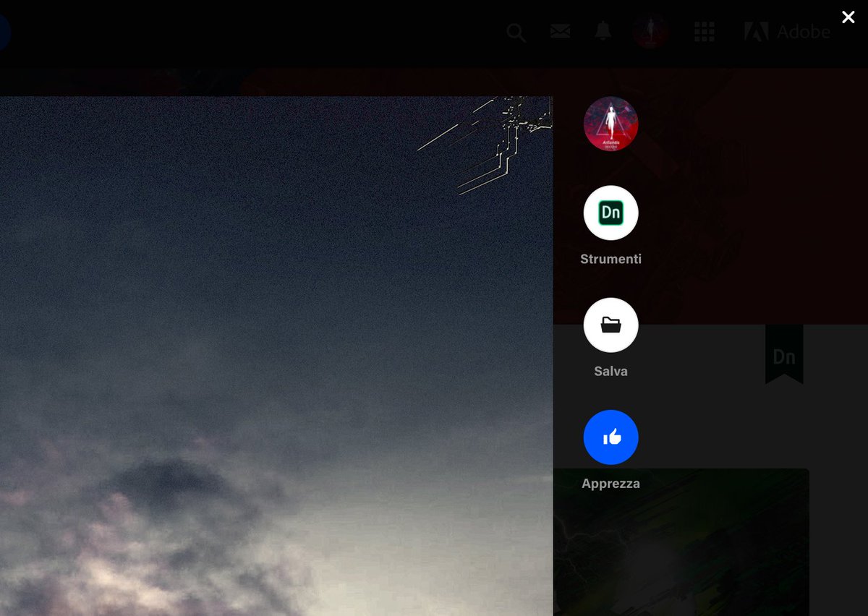Click the Dn Strumenti tool button

[610, 213]
